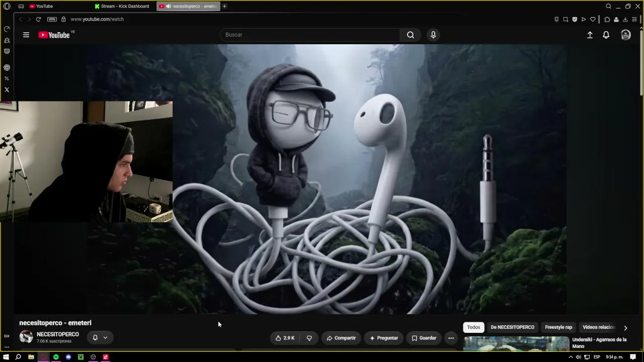
Task: Open the Opera menu logo button
Action: click(7, 6)
